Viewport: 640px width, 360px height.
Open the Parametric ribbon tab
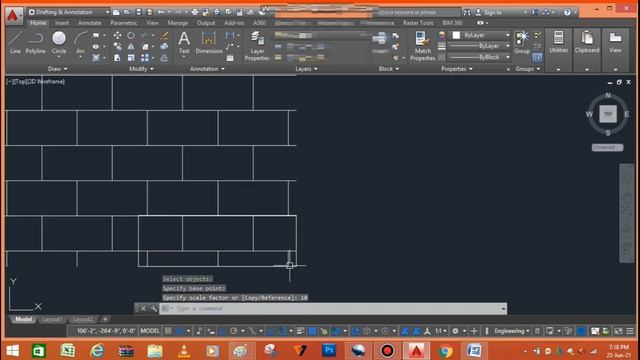(x=124, y=23)
